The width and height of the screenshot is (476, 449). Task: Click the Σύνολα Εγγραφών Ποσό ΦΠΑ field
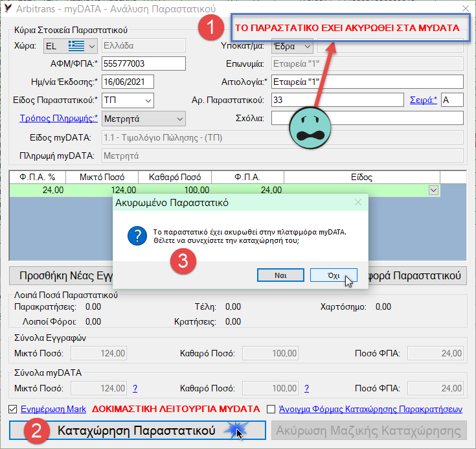pyautogui.click(x=435, y=353)
